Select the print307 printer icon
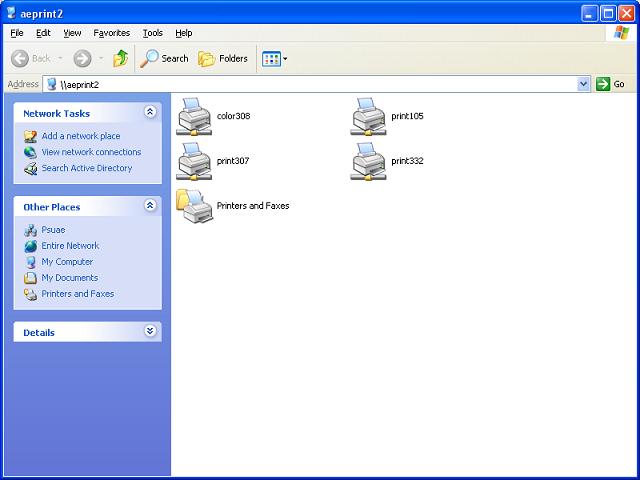This screenshot has height=480, width=640. point(194,161)
